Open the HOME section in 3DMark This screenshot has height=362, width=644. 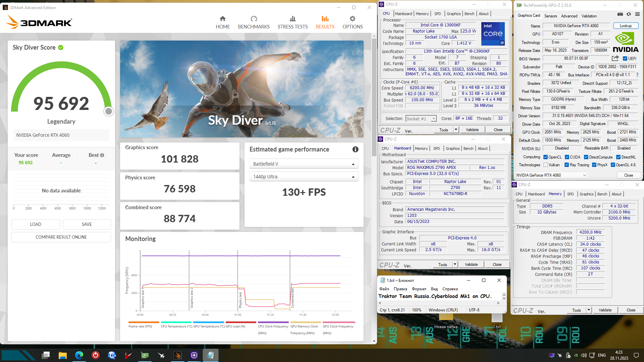(223, 22)
